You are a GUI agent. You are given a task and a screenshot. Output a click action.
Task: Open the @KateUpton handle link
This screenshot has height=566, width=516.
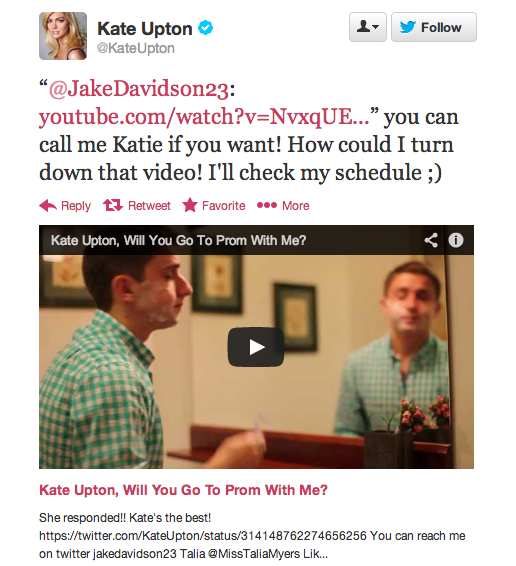click(x=136, y=48)
